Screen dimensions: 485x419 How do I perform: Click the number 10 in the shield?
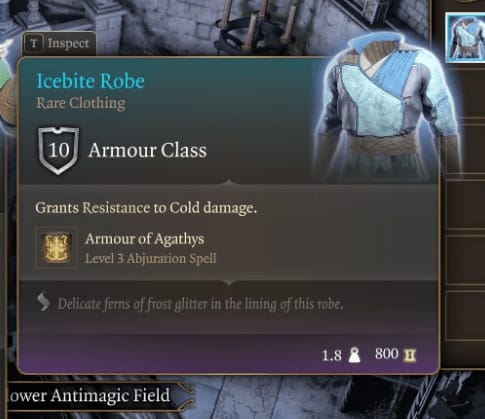(x=59, y=150)
